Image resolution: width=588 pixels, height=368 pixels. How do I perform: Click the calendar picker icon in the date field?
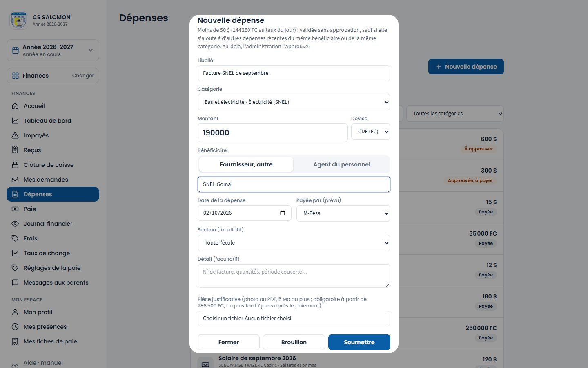[283, 213]
